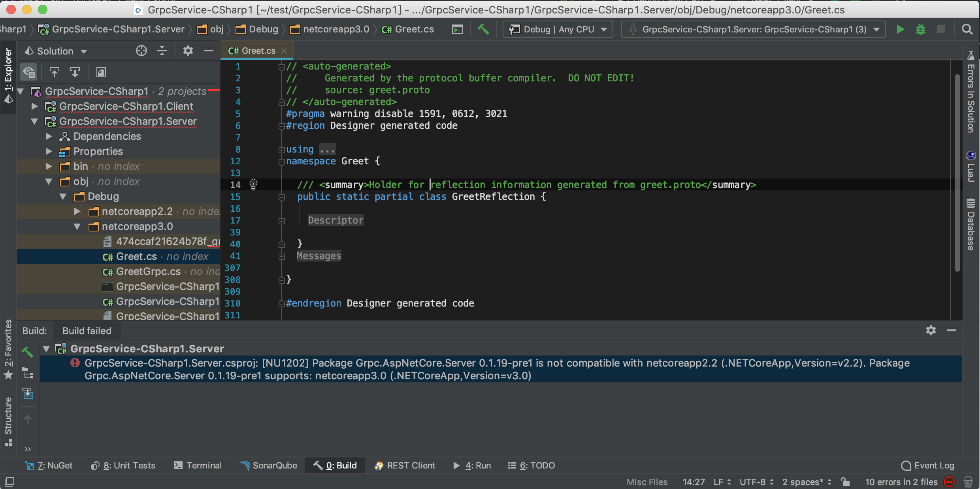Click the editor vertical scrollbar

click(x=957, y=173)
